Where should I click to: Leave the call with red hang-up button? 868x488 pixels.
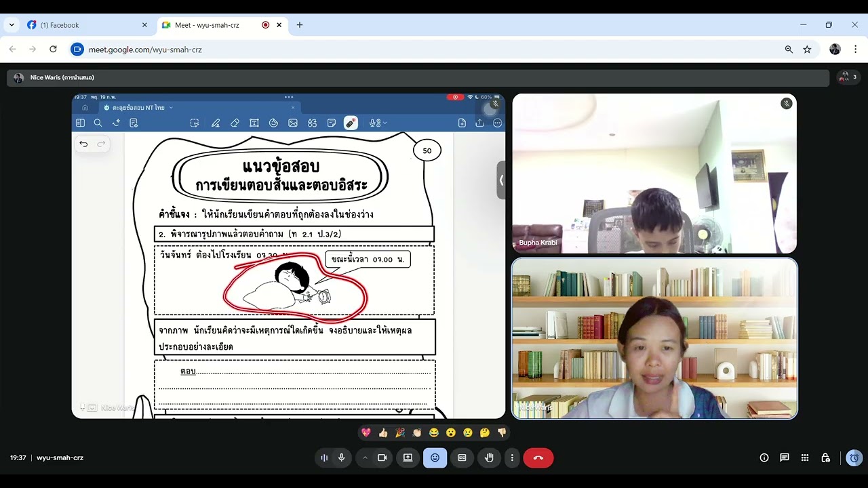pyautogui.click(x=538, y=457)
